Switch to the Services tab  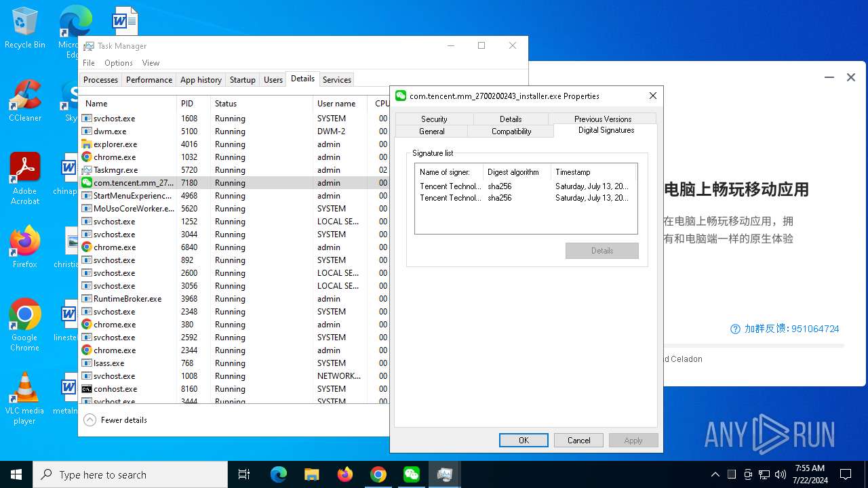click(336, 79)
